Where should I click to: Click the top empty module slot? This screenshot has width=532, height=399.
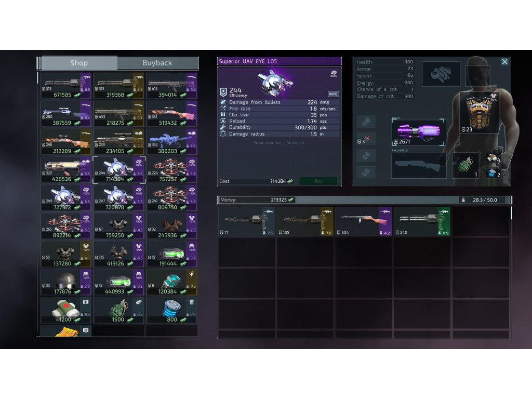pyautogui.click(x=366, y=122)
